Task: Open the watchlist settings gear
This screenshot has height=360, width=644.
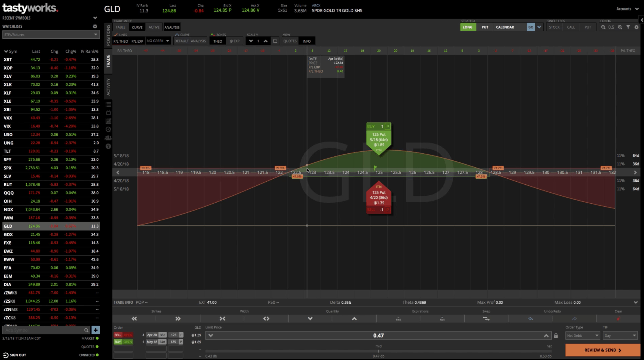Action: pos(95,26)
